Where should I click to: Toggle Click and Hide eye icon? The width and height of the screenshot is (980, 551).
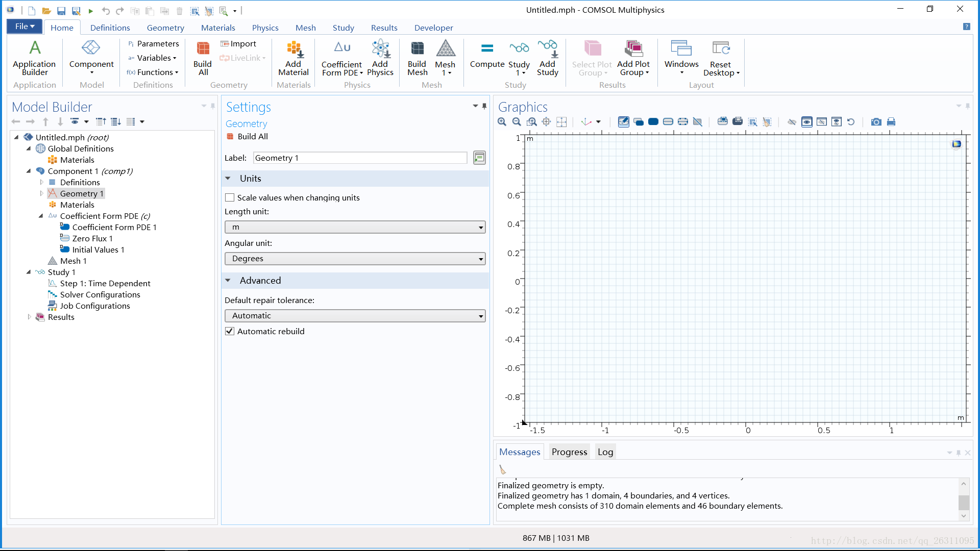(x=792, y=122)
